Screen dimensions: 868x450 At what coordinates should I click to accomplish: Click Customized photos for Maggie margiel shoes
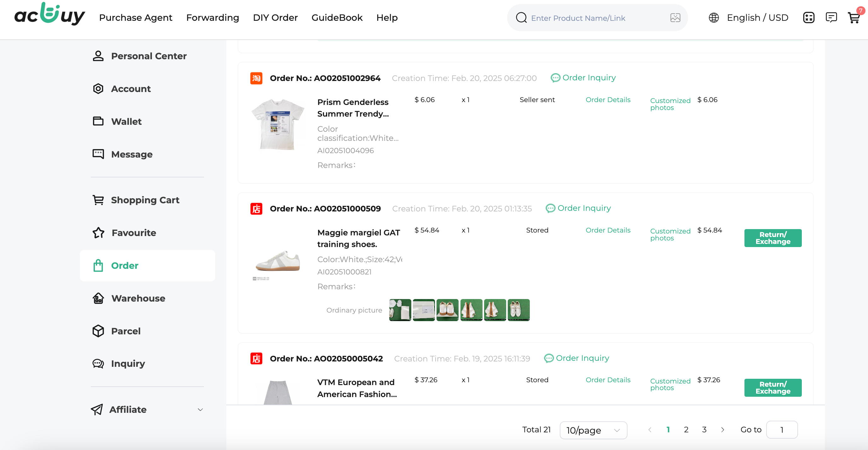pyautogui.click(x=670, y=234)
